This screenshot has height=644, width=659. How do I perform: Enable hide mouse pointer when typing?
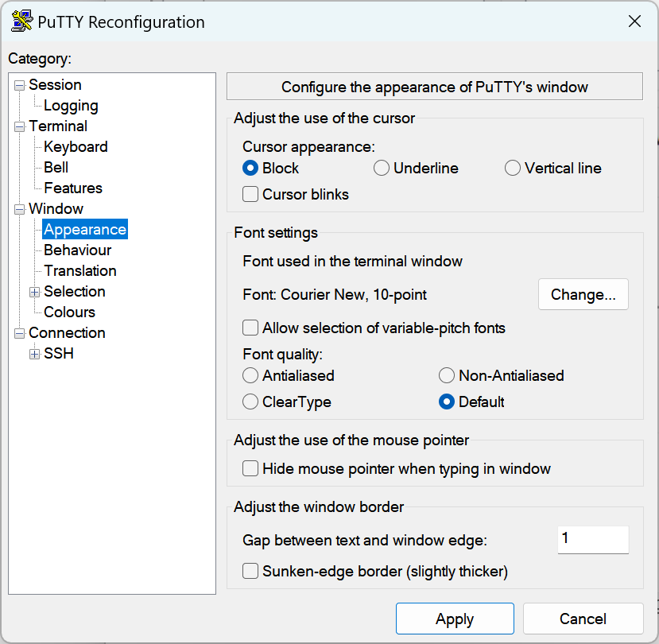click(x=250, y=468)
